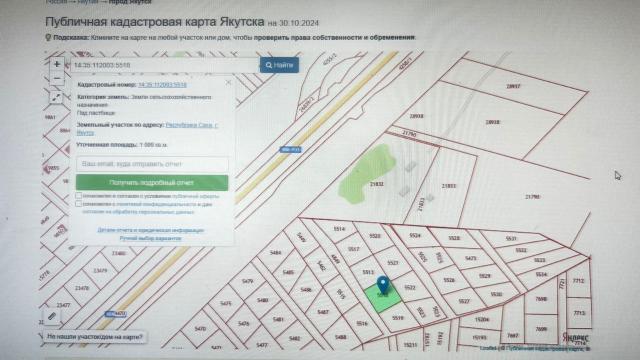This screenshot has height=360, width=640.
Task: Select parcel 5484 on the map
Action: [x=276, y=253]
